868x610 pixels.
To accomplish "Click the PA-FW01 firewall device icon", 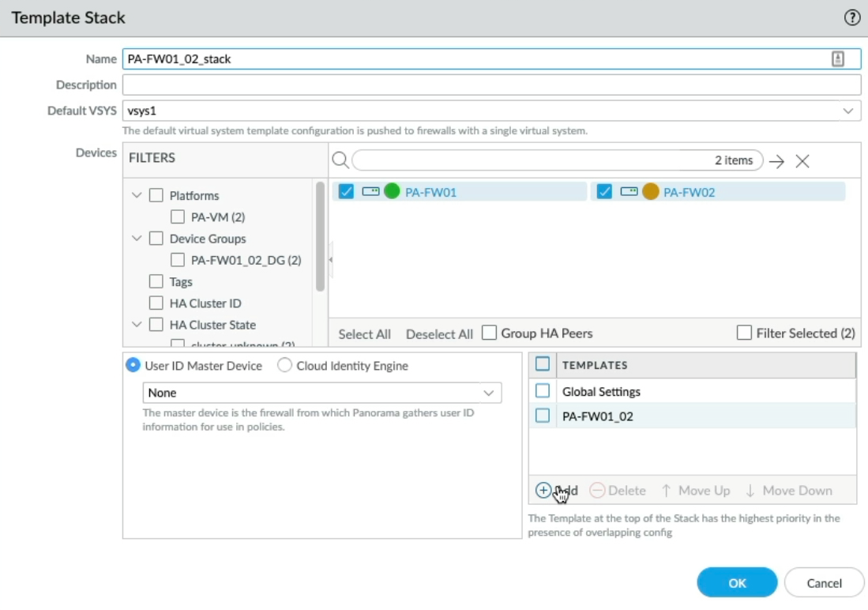I will (x=370, y=192).
